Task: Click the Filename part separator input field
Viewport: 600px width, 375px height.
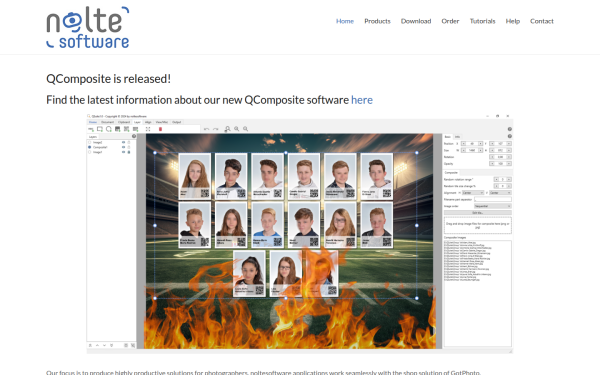Action: click(x=492, y=199)
